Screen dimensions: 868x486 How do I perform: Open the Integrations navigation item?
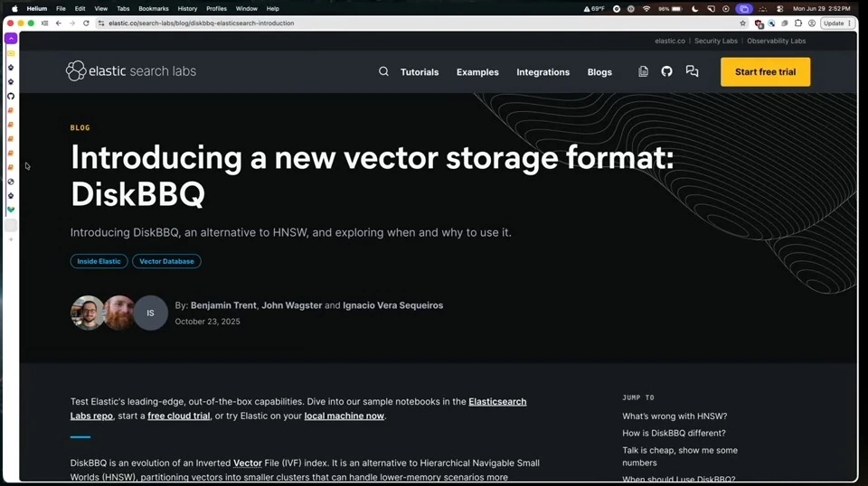coord(543,72)
